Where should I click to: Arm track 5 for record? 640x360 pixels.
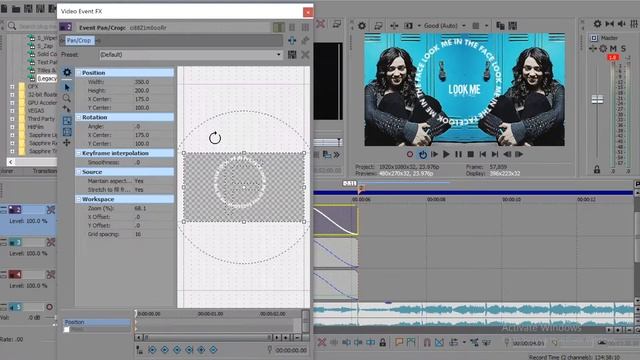[50, 307]
